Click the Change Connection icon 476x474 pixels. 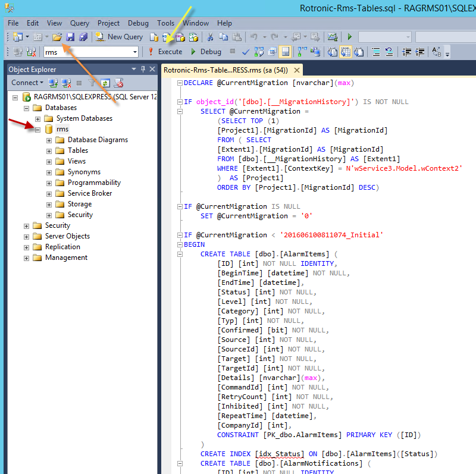coord(31,52)
